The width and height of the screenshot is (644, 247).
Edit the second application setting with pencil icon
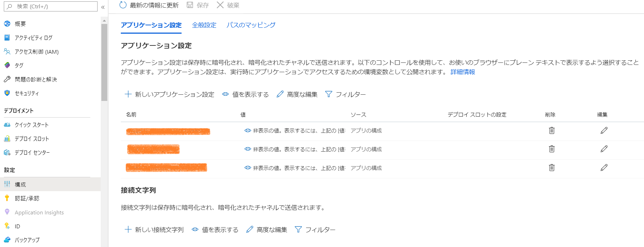coord(604,149)
